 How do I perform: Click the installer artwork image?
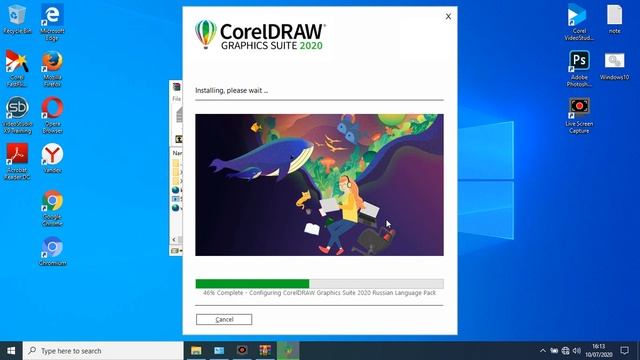(319, 185)
